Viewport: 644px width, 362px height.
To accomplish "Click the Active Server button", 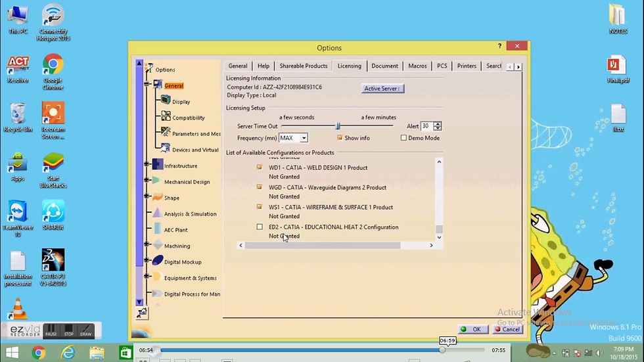I will [382, 88].
